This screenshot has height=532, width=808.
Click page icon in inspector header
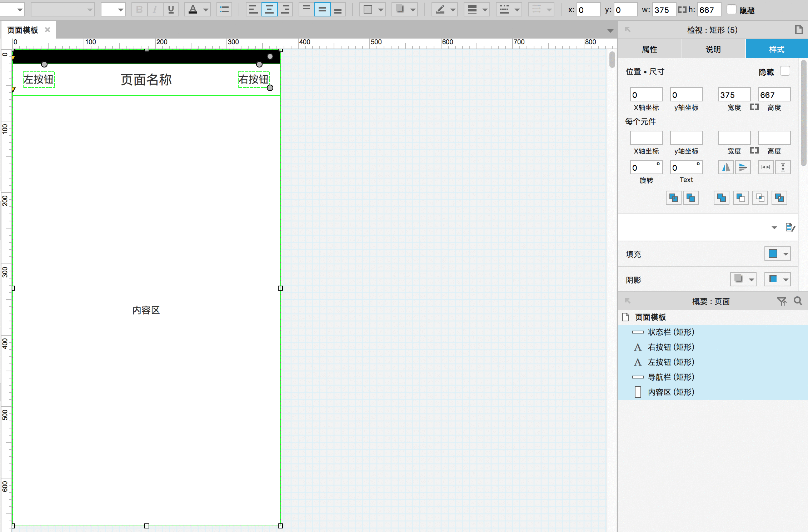pyautogui.click(x=799, y=30)
